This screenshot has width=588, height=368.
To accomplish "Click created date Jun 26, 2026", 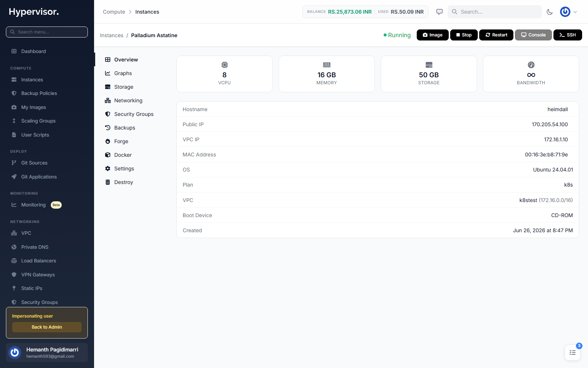I will (543, 230).
